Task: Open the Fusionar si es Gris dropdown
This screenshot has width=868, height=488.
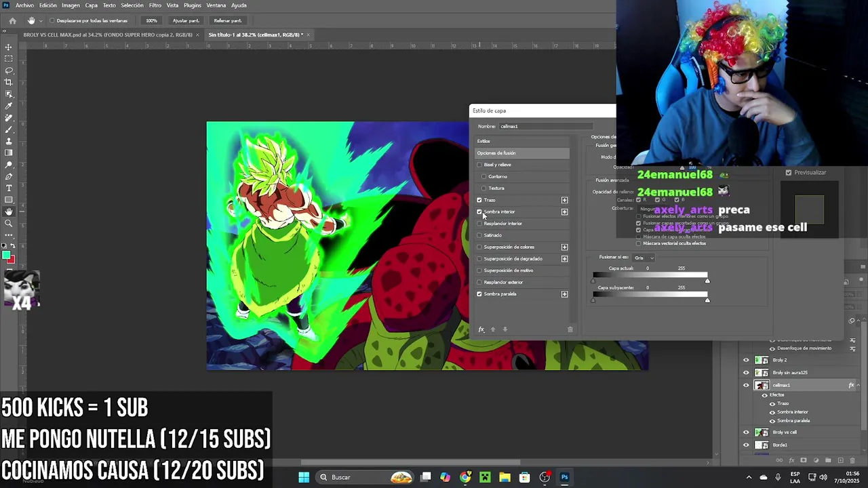Action: [644, 258]
